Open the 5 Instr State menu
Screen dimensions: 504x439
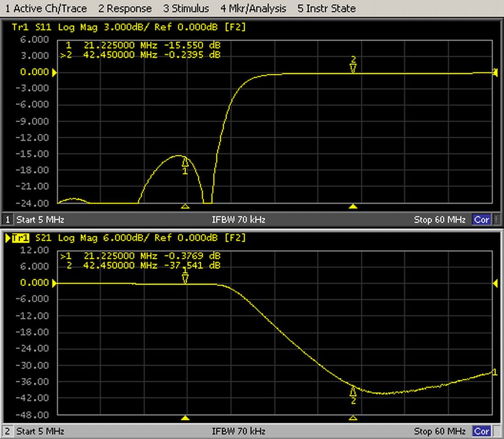(326, 8)
